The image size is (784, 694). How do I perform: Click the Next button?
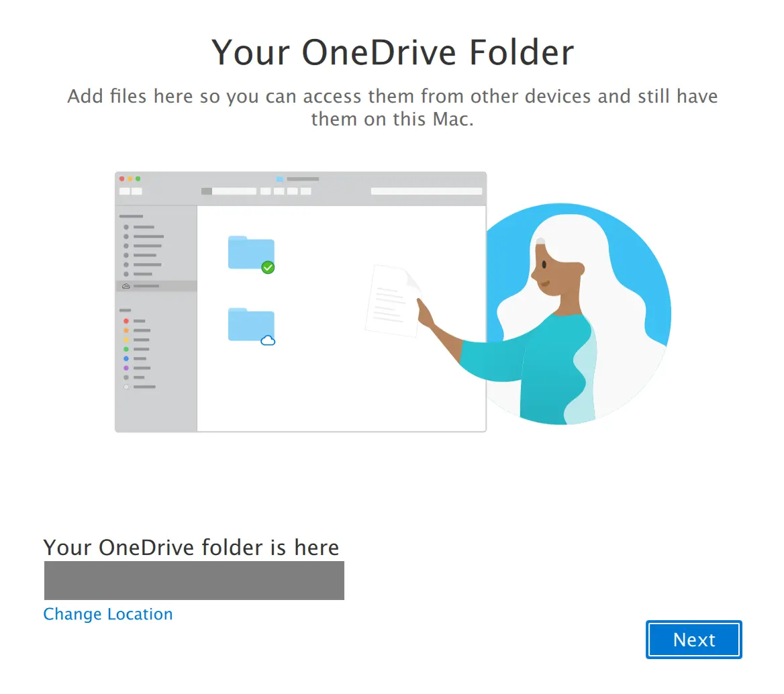pos(693,640)
